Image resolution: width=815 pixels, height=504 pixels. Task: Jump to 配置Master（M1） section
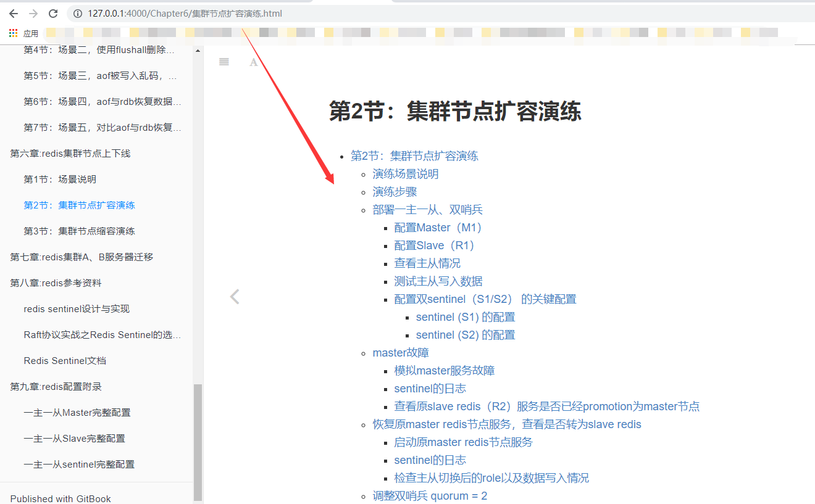438,228
